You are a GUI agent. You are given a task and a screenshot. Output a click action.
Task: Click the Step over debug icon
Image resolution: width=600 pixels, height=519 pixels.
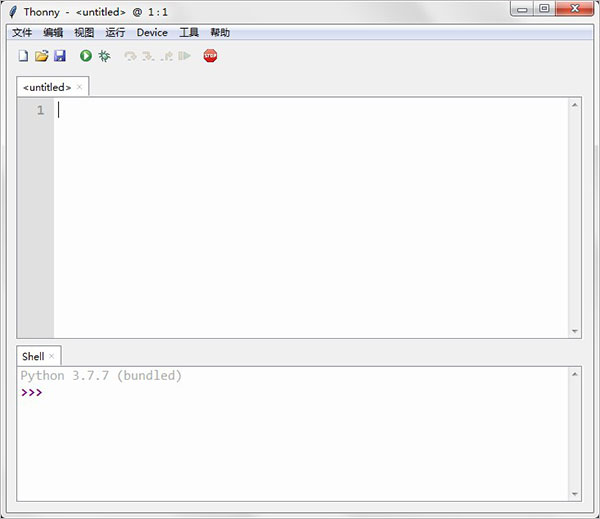click(x=130, y=56)
